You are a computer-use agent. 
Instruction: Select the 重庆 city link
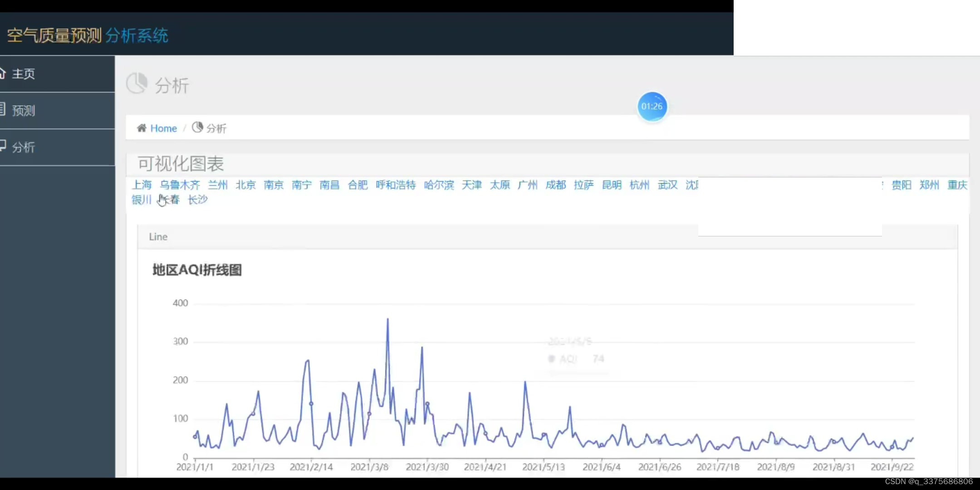pos(957,185)
